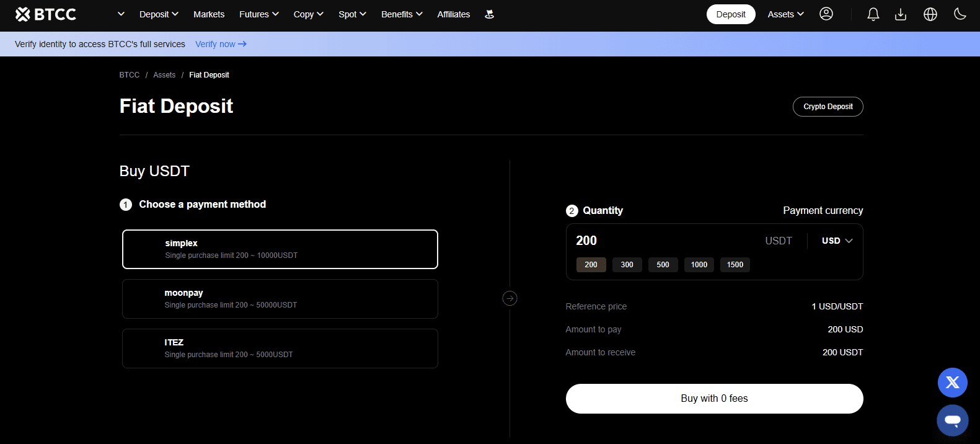Go to the Markets page
The image size is (980, 444).
(x=209, y=14)
